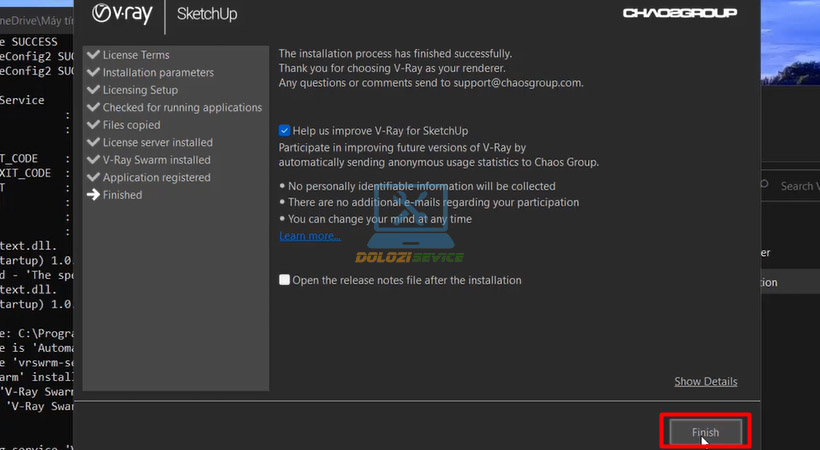Select Checked for running applications step
Viewport: 820px width, 450px height.
point(182,108)
